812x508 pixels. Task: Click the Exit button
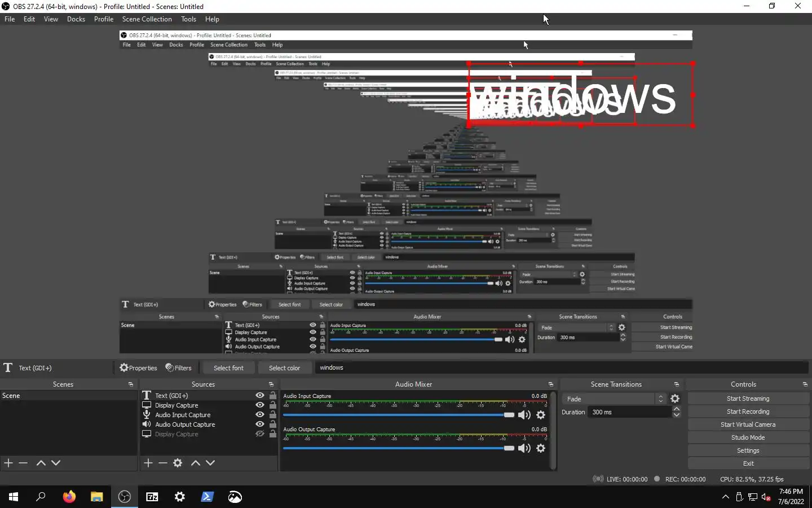click(748, 463)
